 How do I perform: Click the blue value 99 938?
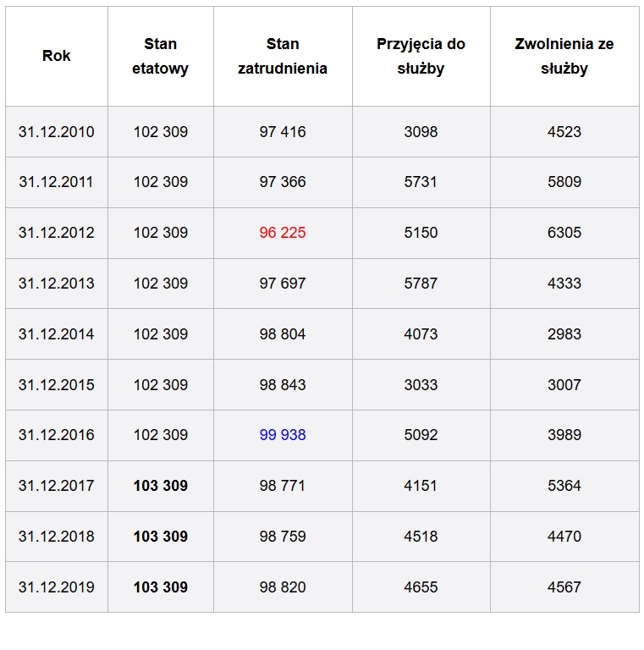pyautogui.click(x=283, y=435)
